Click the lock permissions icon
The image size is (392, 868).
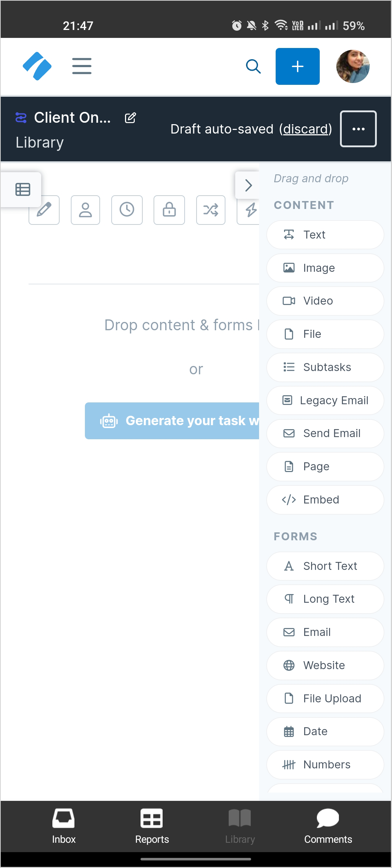coord(169,210)
